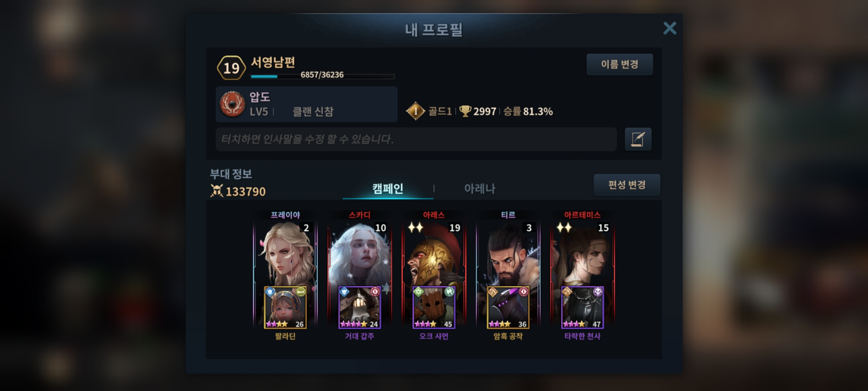This screenshot has width=868, height=391.
Task: Close the 내 프로필 window
Action: [x=670, y=28]
